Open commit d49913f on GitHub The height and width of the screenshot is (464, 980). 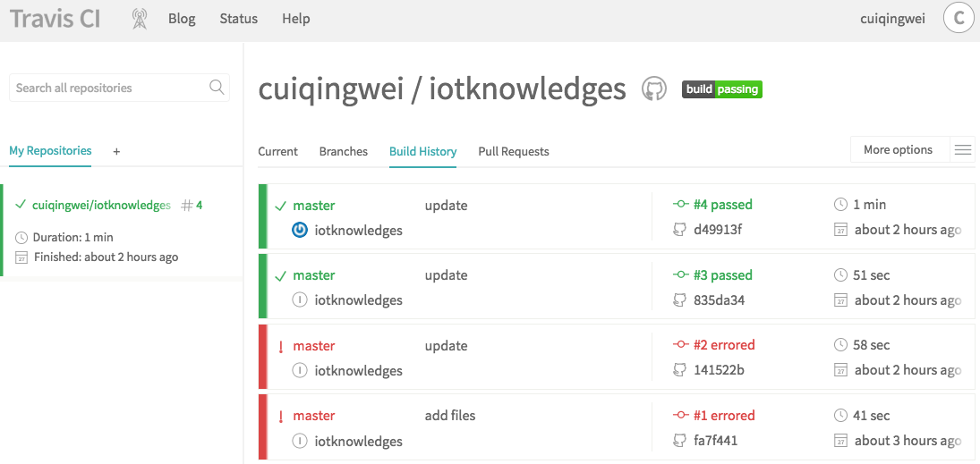point(717,230)
